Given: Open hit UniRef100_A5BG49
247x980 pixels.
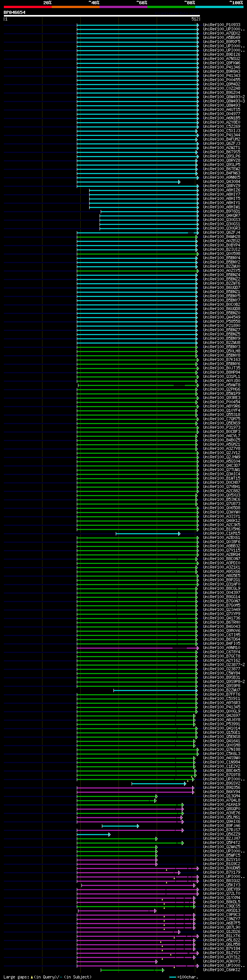Looking at the screenshot, I should tap(222, 38).
